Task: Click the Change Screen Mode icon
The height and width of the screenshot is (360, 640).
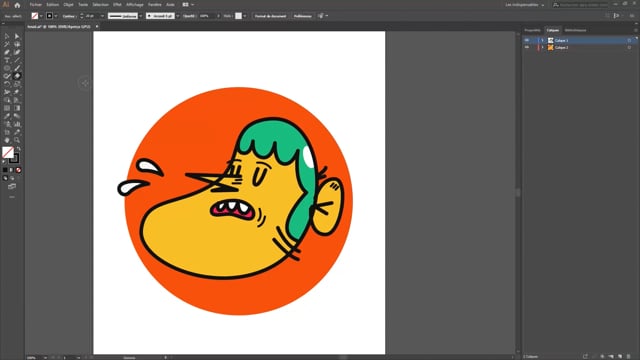Action: [x=12, y=187]
